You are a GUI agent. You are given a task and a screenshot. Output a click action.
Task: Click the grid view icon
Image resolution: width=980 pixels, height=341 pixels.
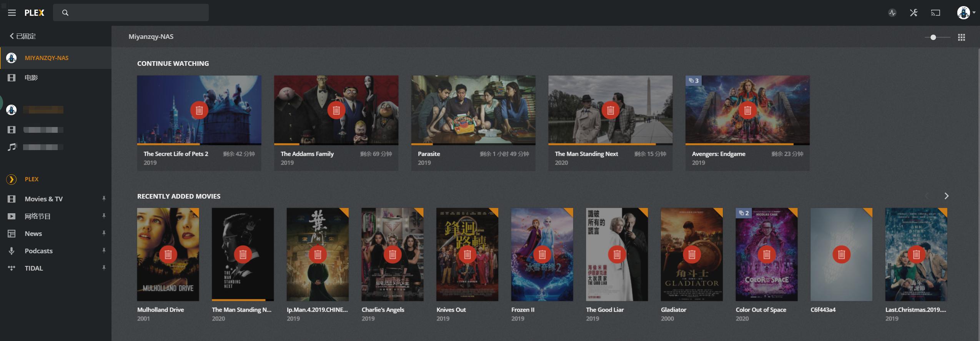(962, 37)
